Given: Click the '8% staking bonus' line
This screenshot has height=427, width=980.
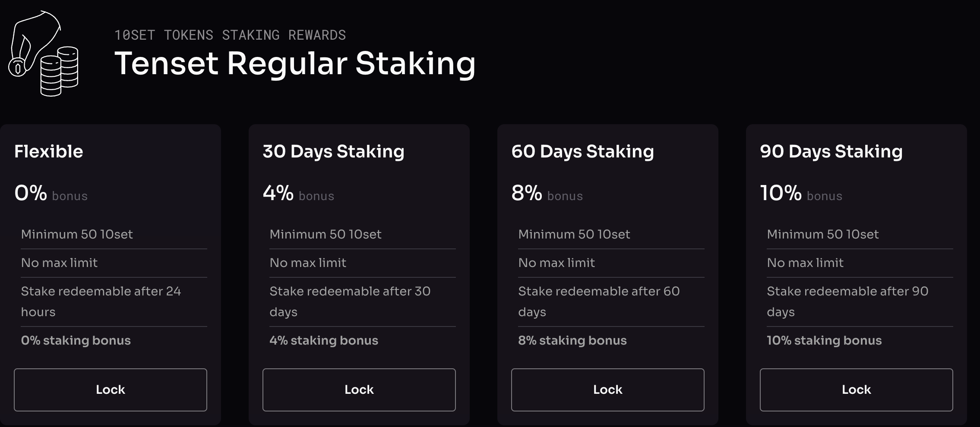Looking at the screenshot, I should coord(572,340).
